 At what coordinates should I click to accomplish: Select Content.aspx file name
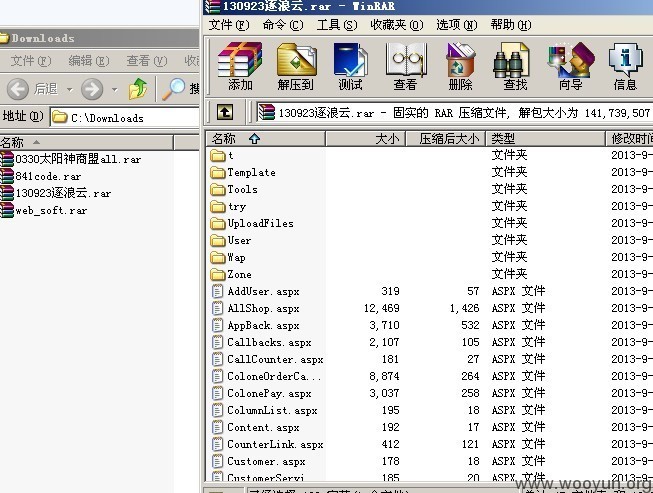click(x=263, y=428)
